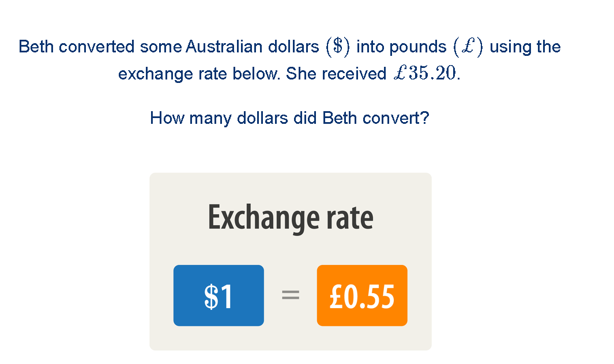
Task: Click the word "pounds" in the first line
Action: click(x=418, y=46)
